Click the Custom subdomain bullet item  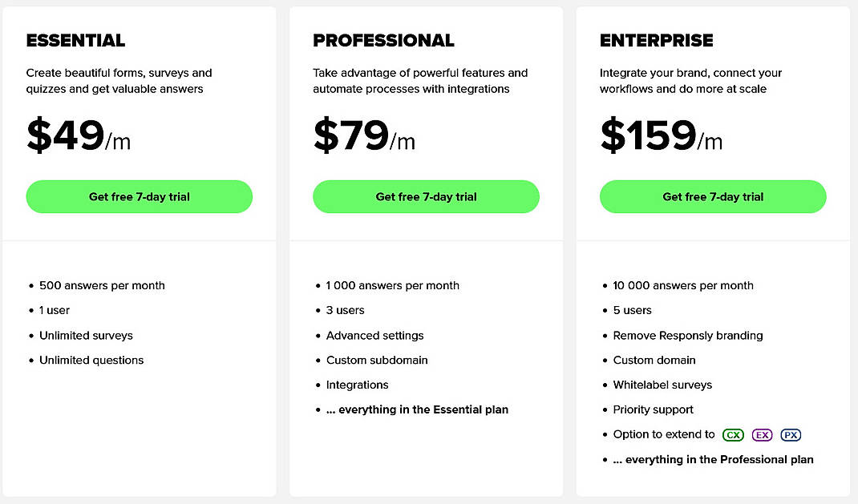pyautogui.click(x=377, y=360)
